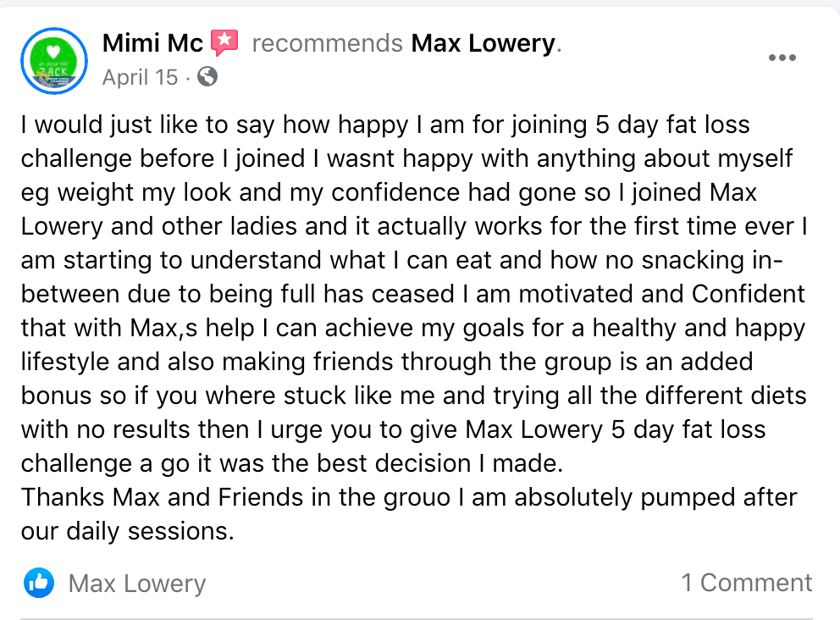
Task: Click the white heart inside the avatar
Action: 53,52
